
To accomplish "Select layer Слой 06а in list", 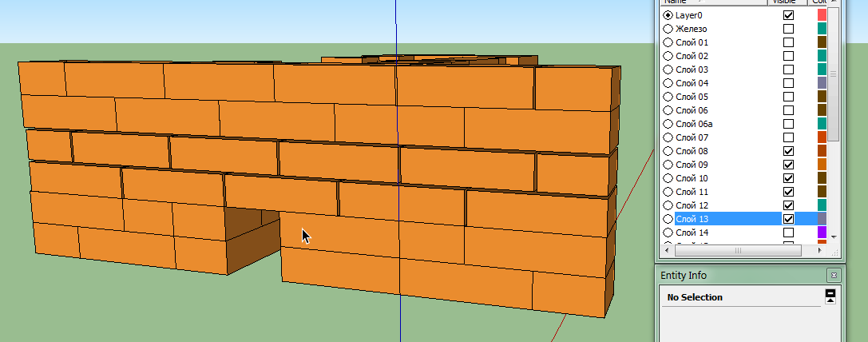I will point(694,124).
